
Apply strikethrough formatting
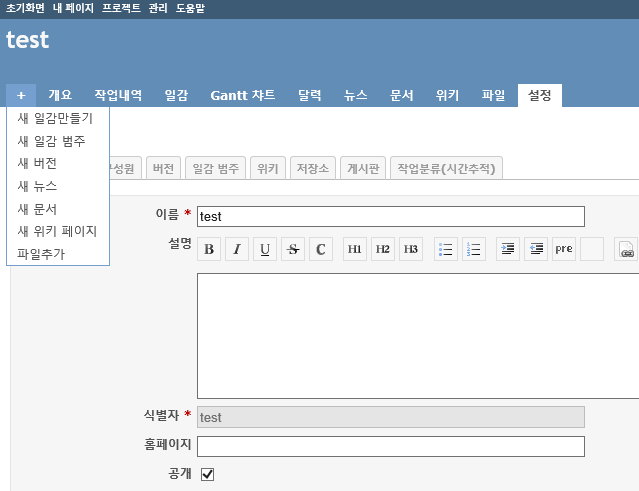[293, 249]
